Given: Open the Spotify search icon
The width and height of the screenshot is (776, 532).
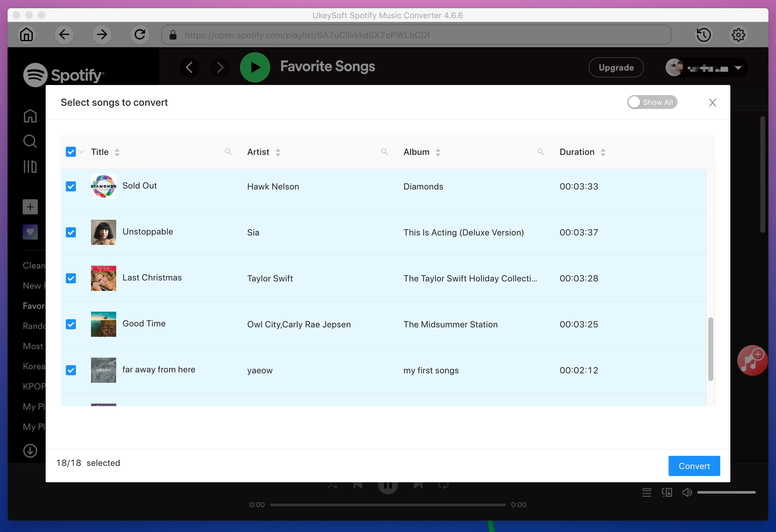Looking at the screenshot, I should [x=30, y=141].
